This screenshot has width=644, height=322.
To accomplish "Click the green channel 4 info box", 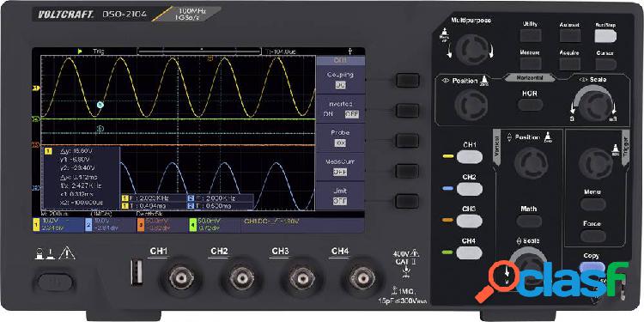I will (x=215, y=225).
